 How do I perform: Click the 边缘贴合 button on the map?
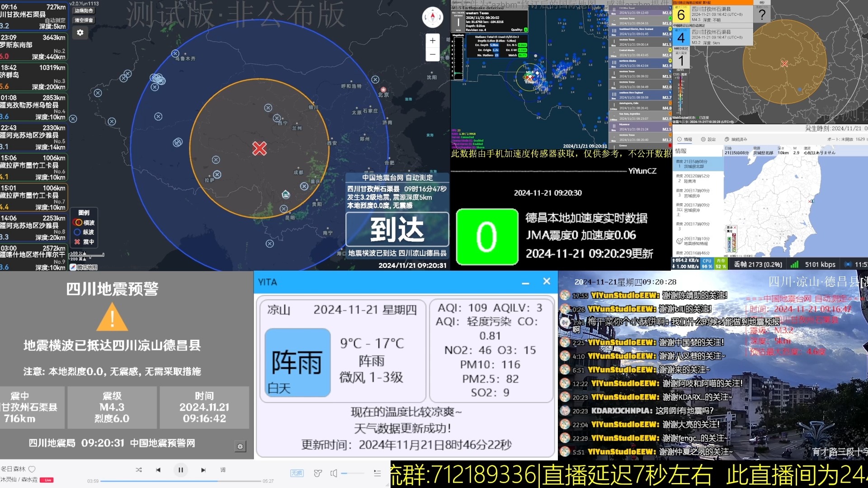pos(84,10)
